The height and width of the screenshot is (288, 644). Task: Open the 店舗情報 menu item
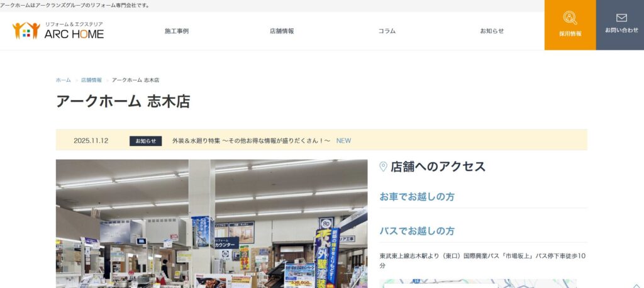pos(282,31)
